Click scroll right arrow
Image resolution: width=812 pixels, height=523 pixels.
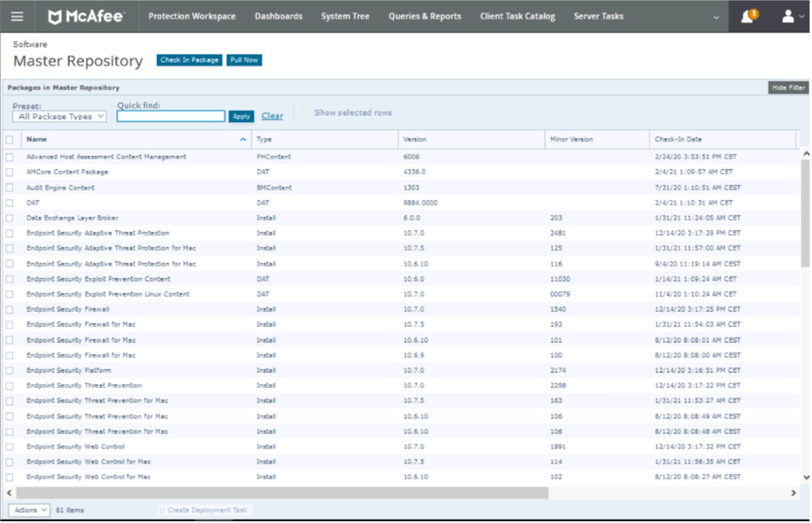[x=793, y=493]
